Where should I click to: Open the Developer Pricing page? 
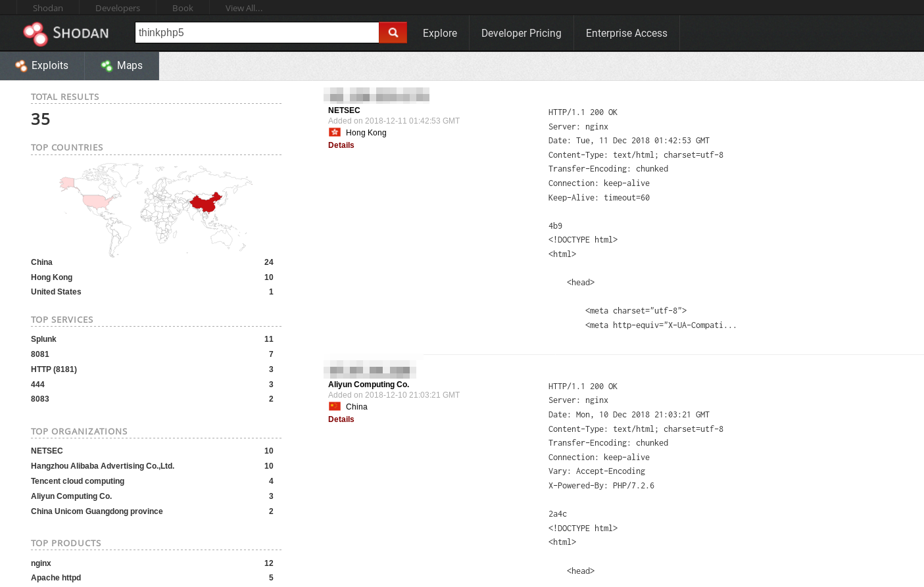point(521,33)
